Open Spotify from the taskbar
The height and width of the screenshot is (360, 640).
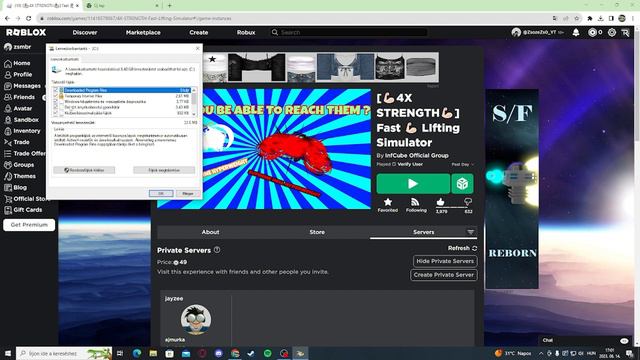tap(268, 353)
